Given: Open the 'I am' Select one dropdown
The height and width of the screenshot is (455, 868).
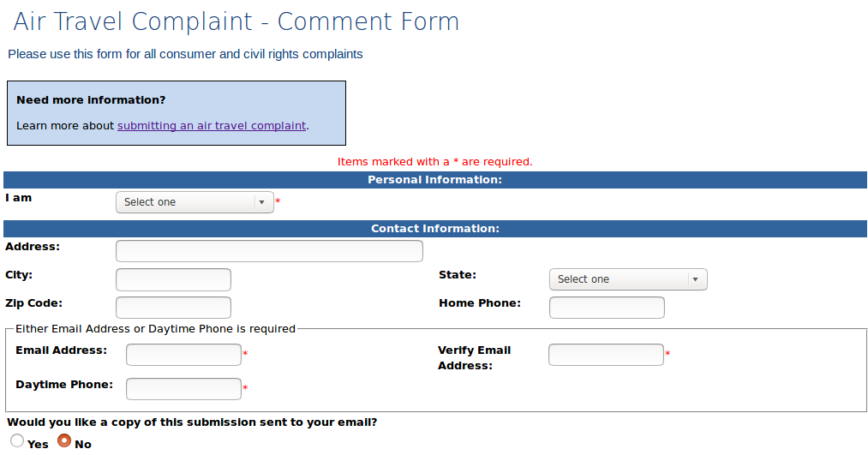Looking at the screenshot, I should pyautogui.click(x=195, y=202).
